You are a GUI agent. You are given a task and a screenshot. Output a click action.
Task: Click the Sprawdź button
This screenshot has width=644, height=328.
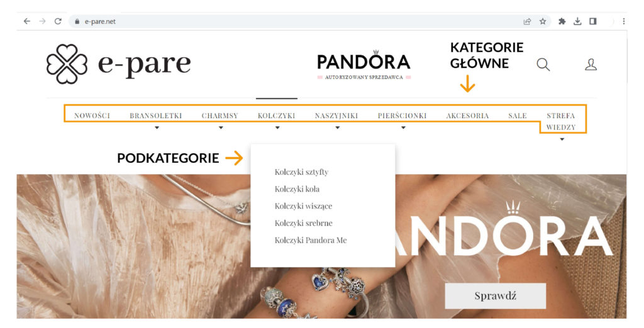pyautogui.click(x=496, y=295)
